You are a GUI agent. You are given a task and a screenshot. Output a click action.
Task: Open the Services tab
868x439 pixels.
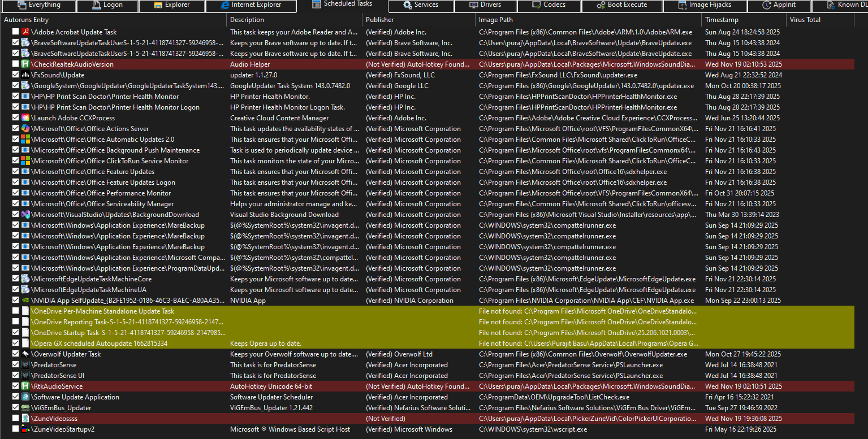(x=421, y=5)
